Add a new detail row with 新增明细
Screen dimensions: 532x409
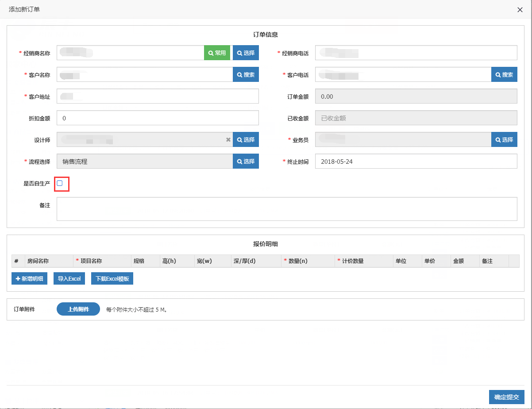[x=29, y=278]
